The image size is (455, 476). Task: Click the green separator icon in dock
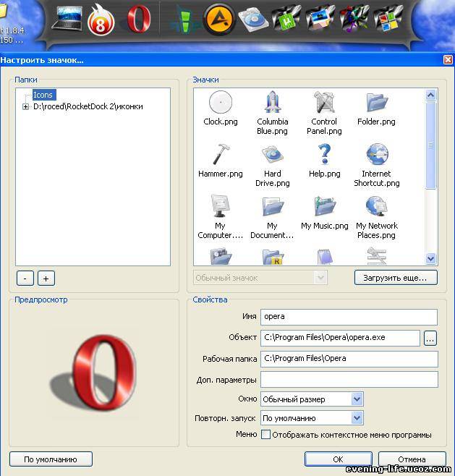(x=185, y=21)
